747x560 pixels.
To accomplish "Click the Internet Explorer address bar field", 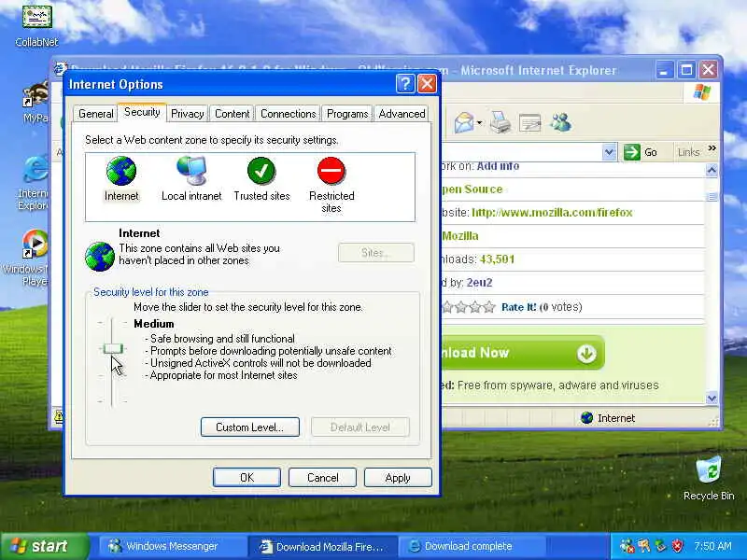I will pyautogui.click(x=522, y=152).
